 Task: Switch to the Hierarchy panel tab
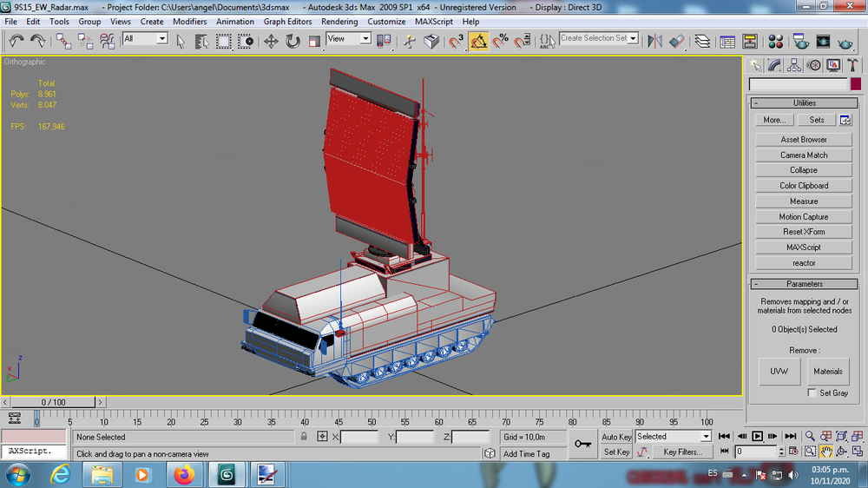794,65
